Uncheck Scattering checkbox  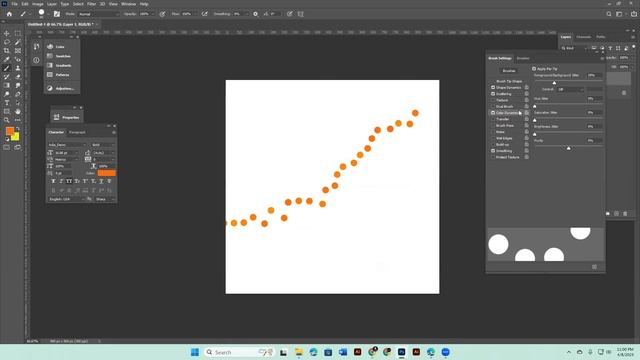493,94
